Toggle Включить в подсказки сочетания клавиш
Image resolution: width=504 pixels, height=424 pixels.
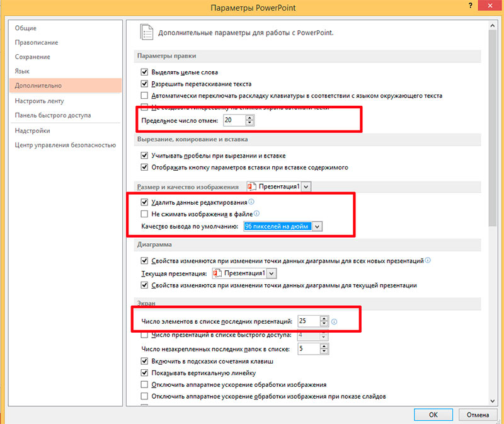point(144,362)
